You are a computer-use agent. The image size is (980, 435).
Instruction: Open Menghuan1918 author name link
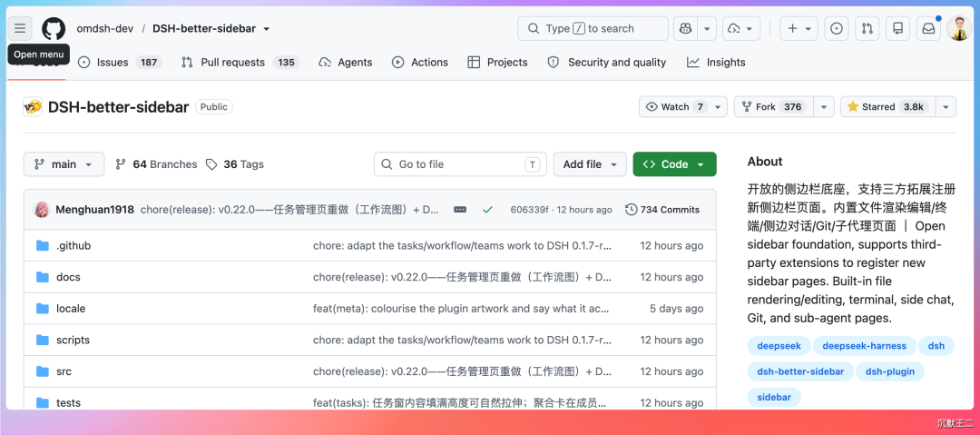[x=95, y=210]
